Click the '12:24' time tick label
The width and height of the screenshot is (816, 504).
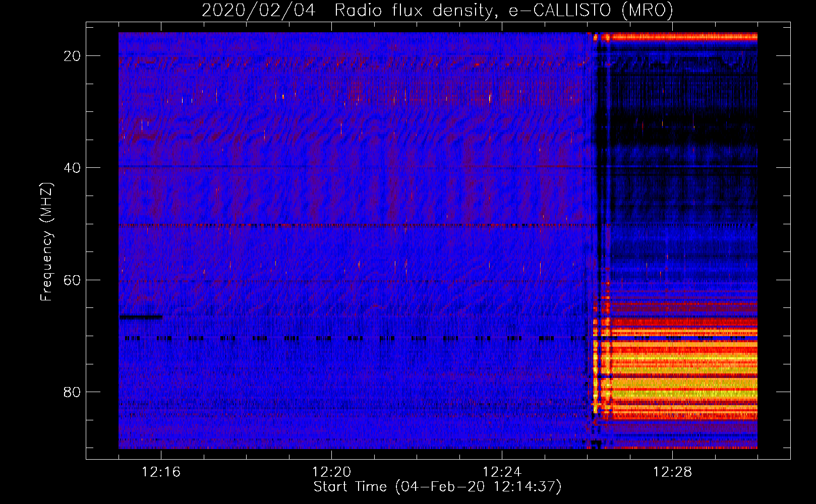pos(502,472)
